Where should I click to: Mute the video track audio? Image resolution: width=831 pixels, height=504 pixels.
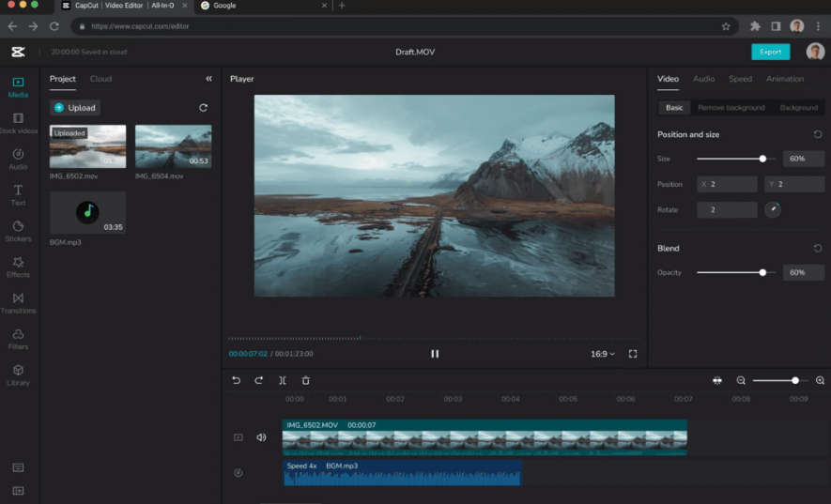tap(261, 437)
